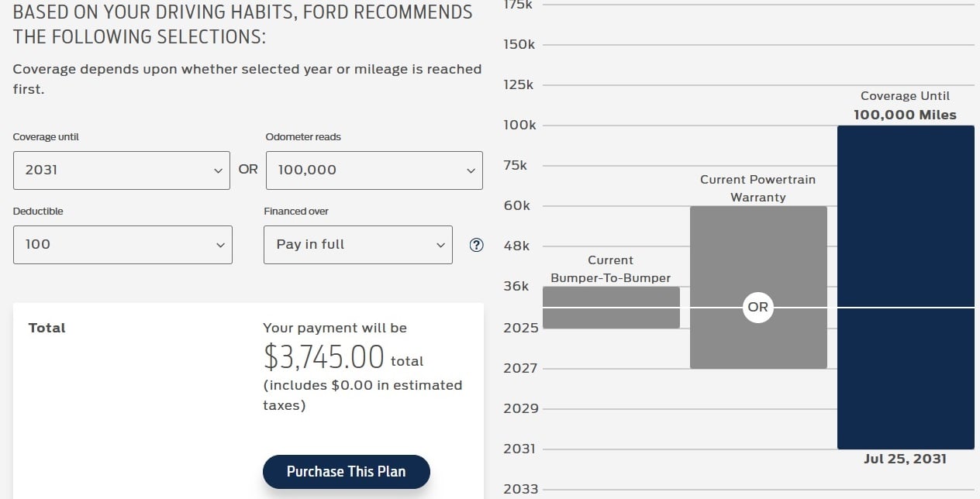
Task: Expand the Financed over Pay in full dropdown
Action: 357,245
